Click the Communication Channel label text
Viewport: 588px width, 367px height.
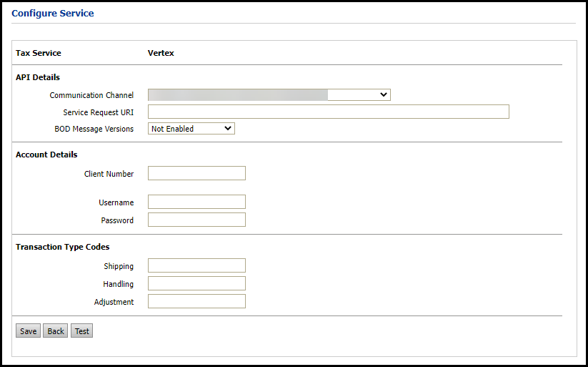pyautogui.click(x=91, y=95)
